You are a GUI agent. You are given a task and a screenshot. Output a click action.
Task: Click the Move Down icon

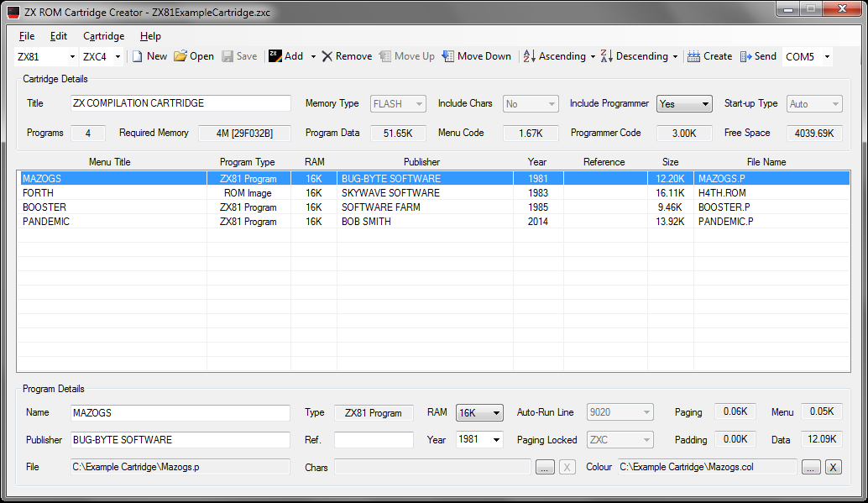(447, 56)
